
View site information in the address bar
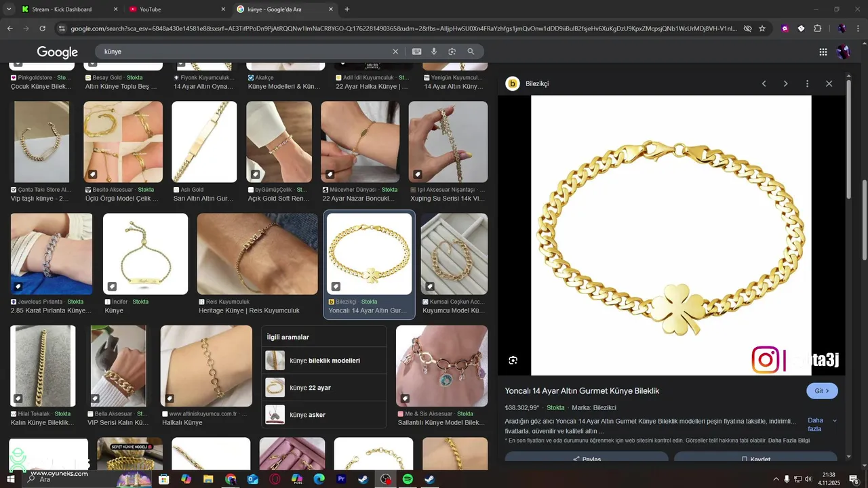pyautogui.click(x=62, y=28)
